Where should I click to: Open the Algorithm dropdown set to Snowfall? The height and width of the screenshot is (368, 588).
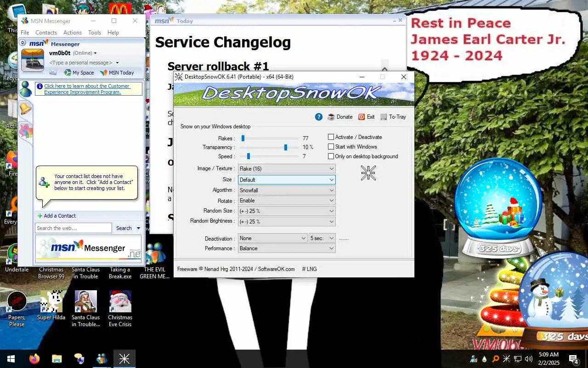287,190
